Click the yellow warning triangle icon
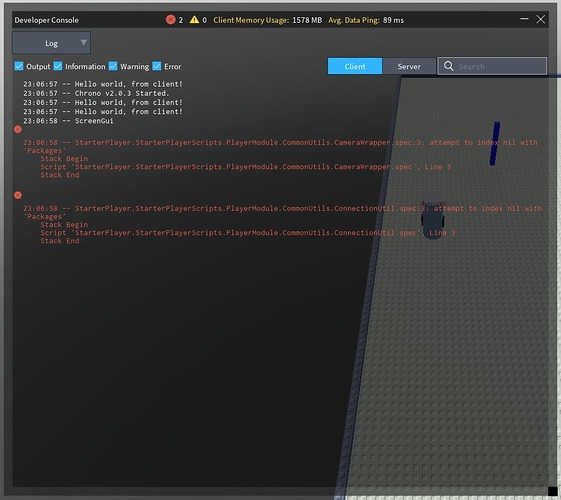561x500 pixels. 194,20
